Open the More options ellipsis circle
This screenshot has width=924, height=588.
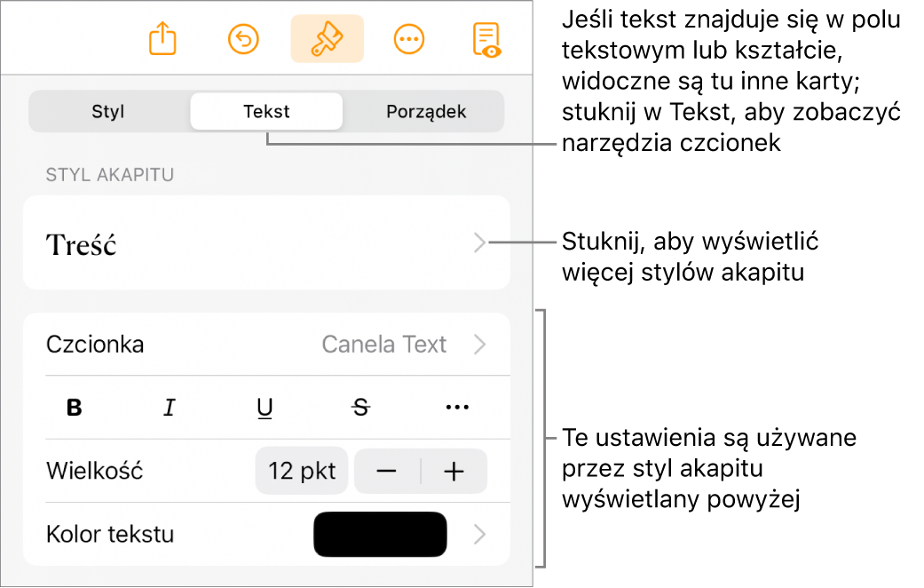[409, 39]
